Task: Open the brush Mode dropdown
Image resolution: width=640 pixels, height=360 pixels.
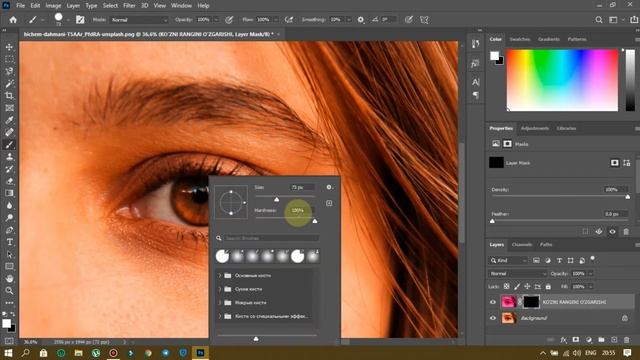Action: pyautogui.click(x=139, y=20)
